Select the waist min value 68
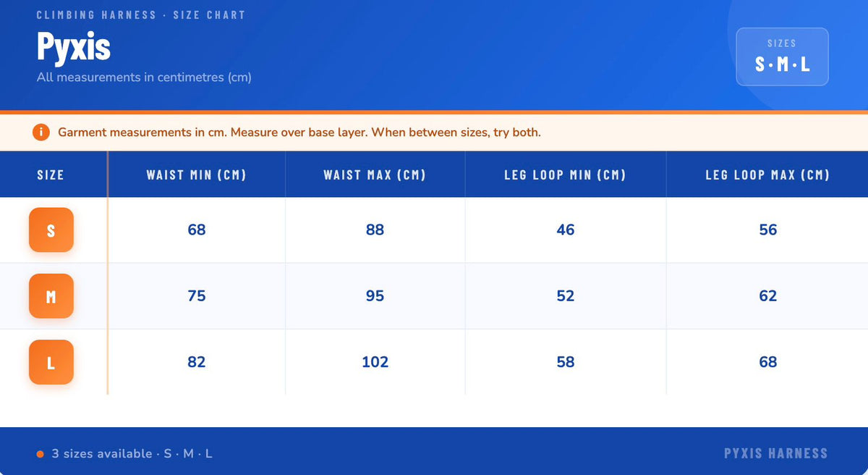 [197, 230]
